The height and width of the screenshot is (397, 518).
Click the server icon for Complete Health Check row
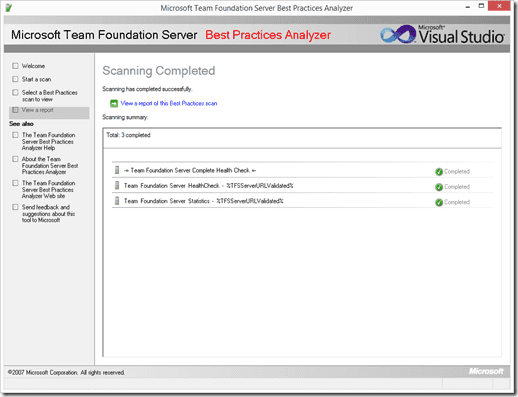click(117, 170)
